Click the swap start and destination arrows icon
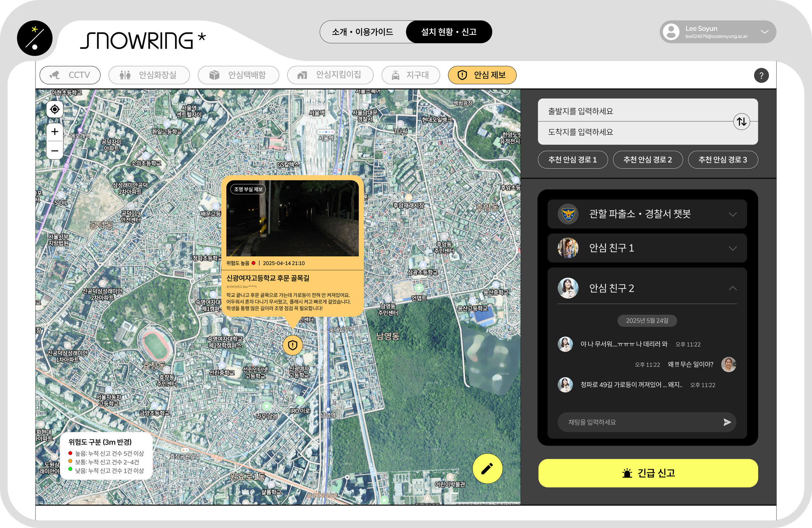Image resolution: width=812 pixels, height=528 pixels. pos(742,122)
